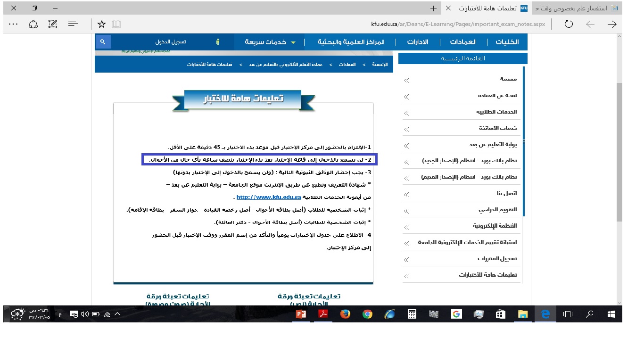This screenshot has height=362, width=644.
Task: Open نظام بلاك بورد الإصدار الجديد item
Action: point(469,161)
